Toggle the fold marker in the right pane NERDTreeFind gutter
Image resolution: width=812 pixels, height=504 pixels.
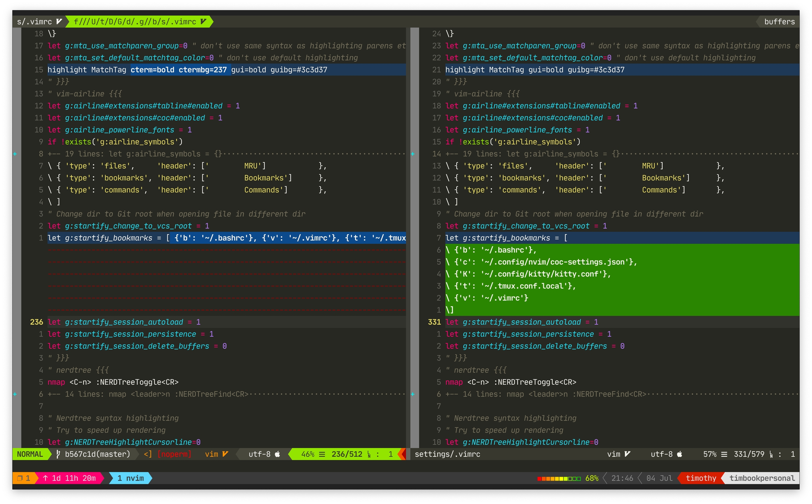(413, 394)
